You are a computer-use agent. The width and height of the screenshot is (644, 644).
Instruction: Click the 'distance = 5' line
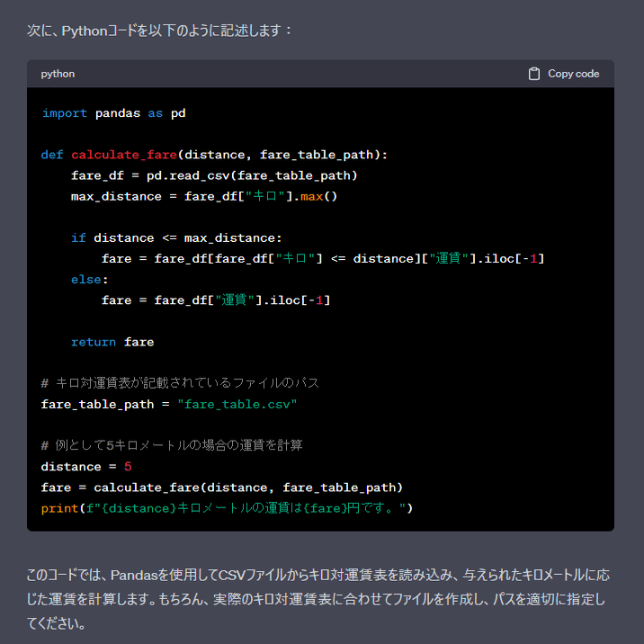(86, 467)
